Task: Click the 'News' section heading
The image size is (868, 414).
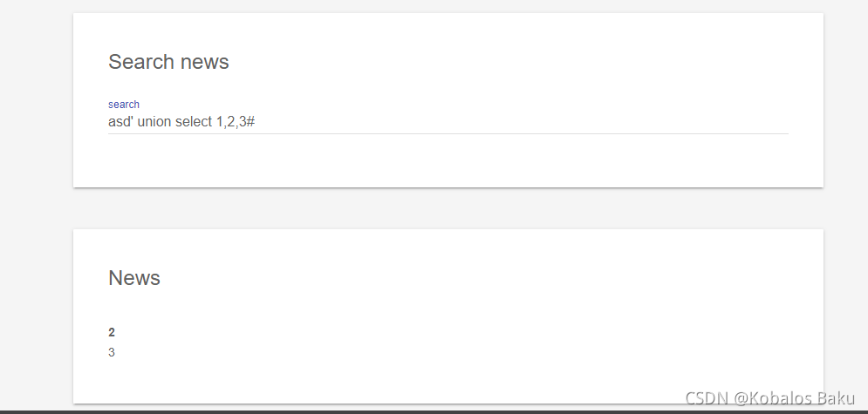Action: [x=134, y=277]
